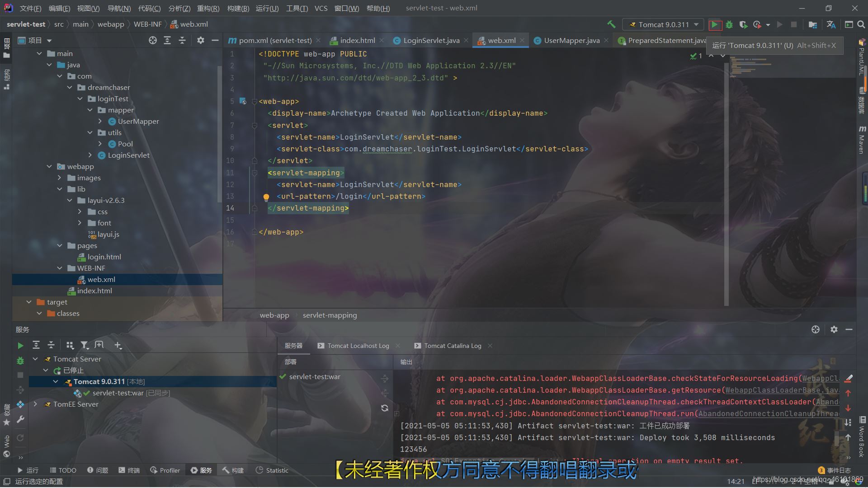Open the VCS menu
Viewport: 868px width, 488px height.
pos(321,8)
